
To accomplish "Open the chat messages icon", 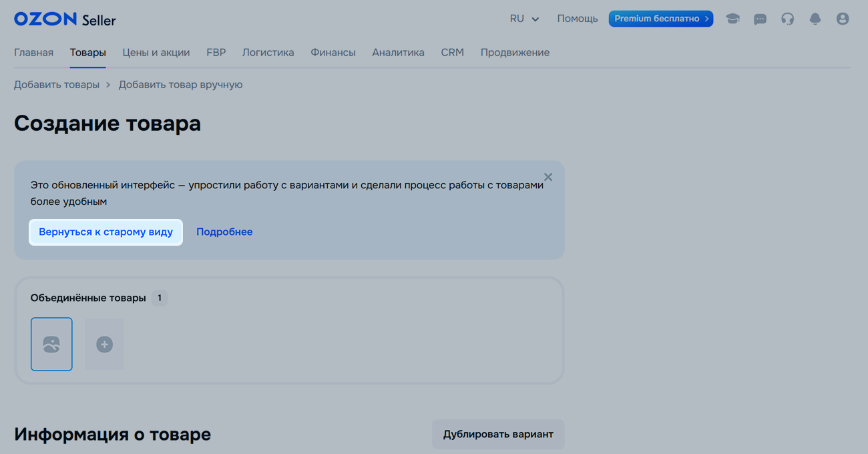I will pyautogui.click(x=760, y=19).
